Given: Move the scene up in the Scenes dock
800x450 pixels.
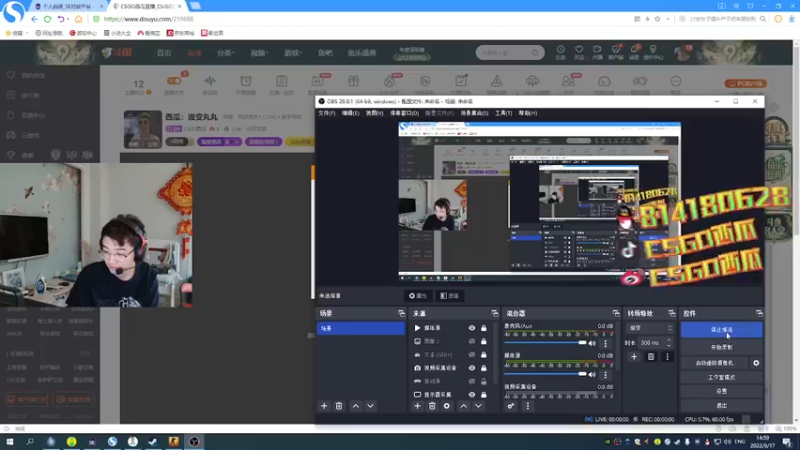Looking at the screenshot, I should pyautogui.click(x=356, y=406).
